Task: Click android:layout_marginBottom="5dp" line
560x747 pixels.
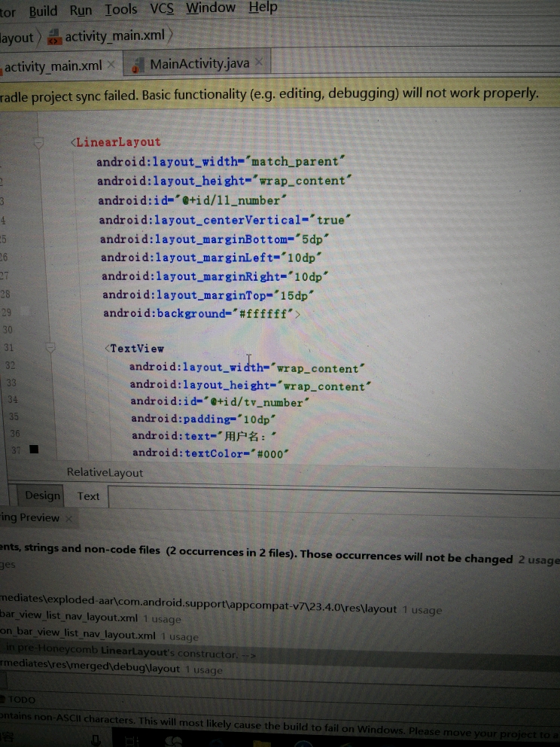Action: click(x=215, y=239)
